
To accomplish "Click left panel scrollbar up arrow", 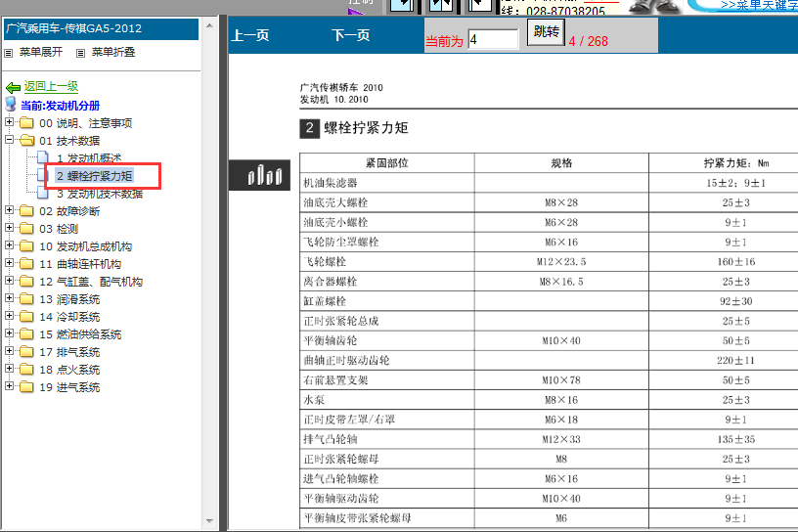I will 209,24.
